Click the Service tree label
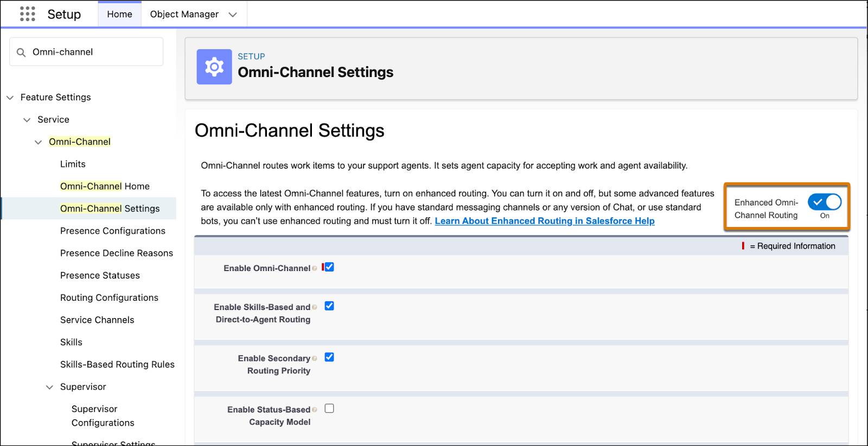Screen dimensions: 868x446 point(53,120)
